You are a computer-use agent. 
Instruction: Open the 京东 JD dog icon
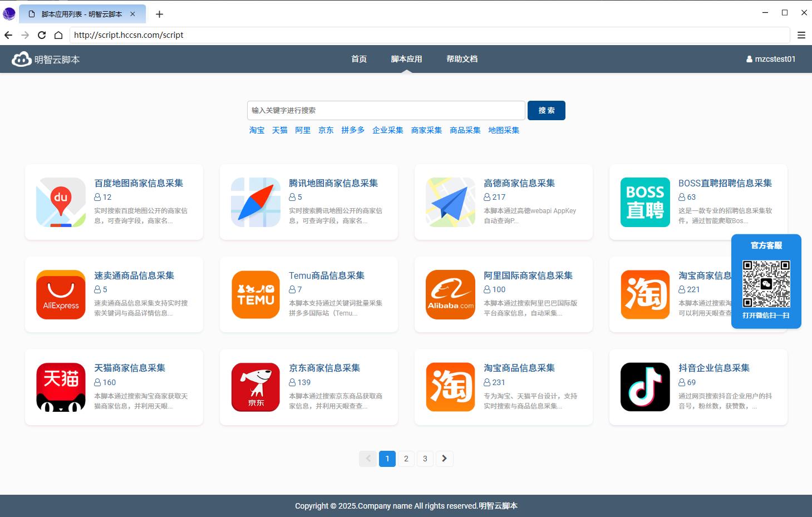255,387
